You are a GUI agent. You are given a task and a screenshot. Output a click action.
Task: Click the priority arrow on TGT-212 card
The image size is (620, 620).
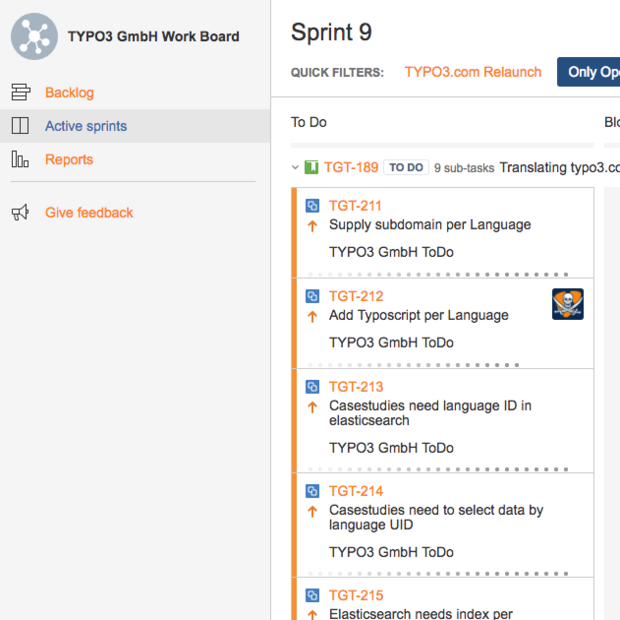[x=312, y=316]
